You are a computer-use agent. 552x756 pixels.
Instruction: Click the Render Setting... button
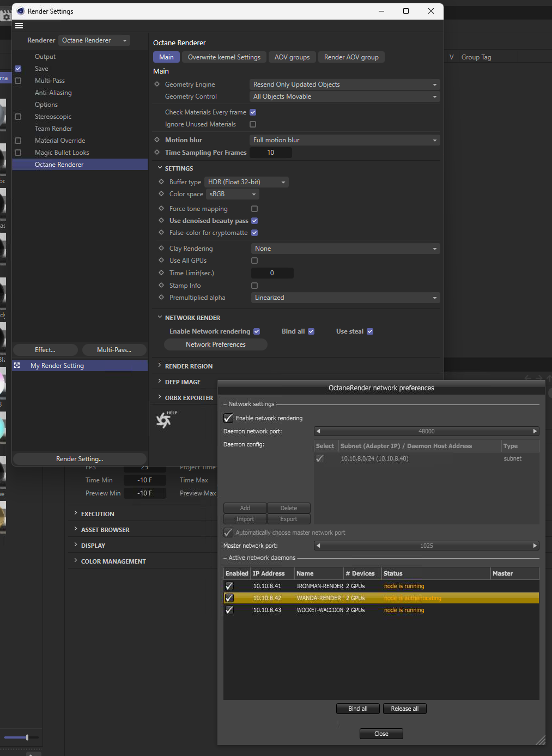pyautogui.click(x=80, y=459)
